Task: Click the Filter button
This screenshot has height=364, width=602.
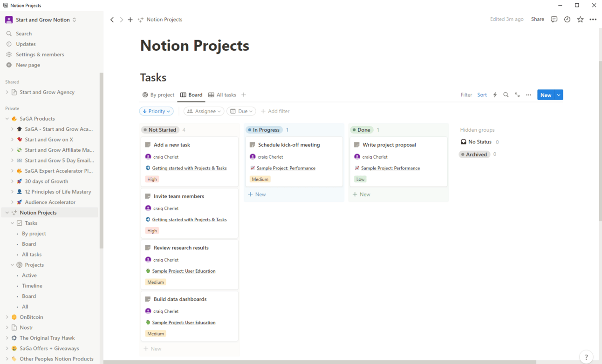Action: click(x=466, y=95)
